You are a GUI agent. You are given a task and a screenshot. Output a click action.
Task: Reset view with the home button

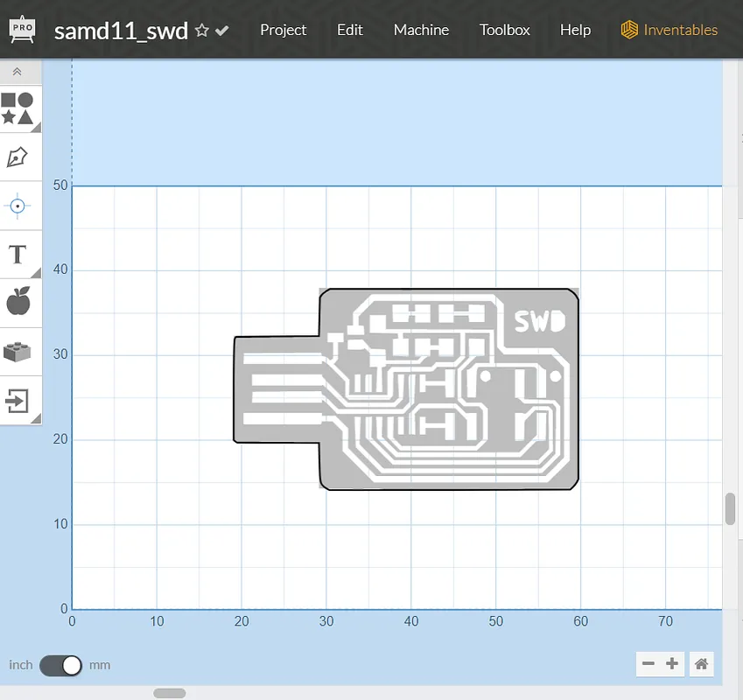pos(701,664)
